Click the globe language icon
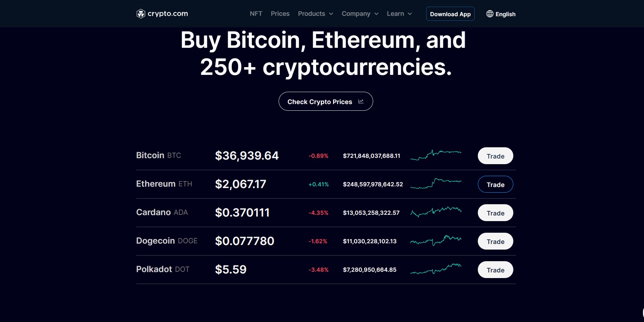This screenshot has height=322, width=644. pos(490,14)
